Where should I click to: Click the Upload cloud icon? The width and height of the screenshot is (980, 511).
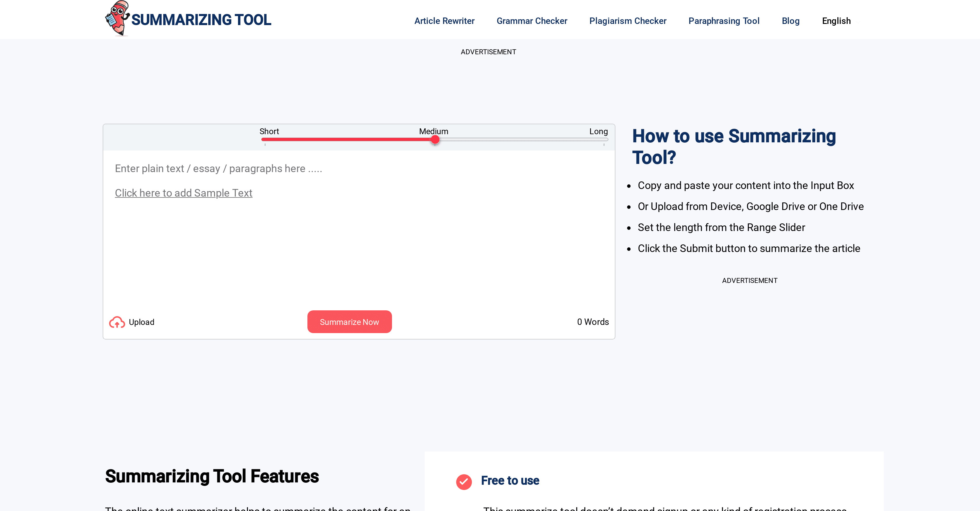tap(117, 322)
